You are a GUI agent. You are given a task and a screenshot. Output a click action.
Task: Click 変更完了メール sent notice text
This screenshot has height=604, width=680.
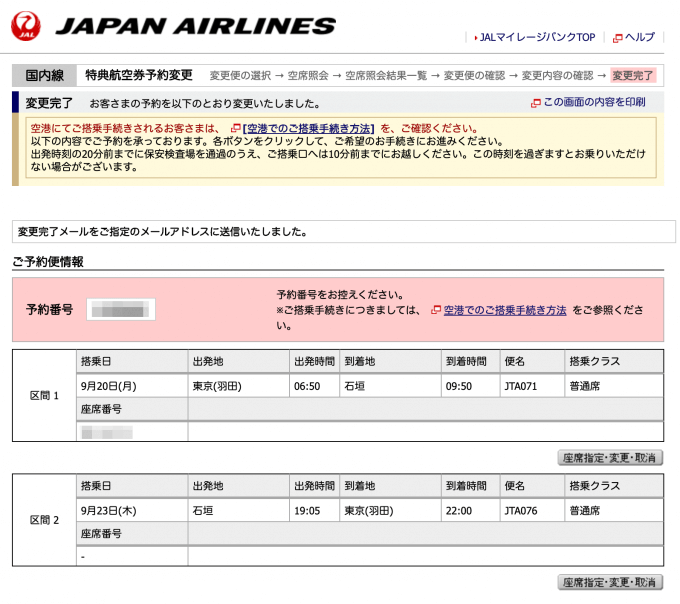coord(162,232)
